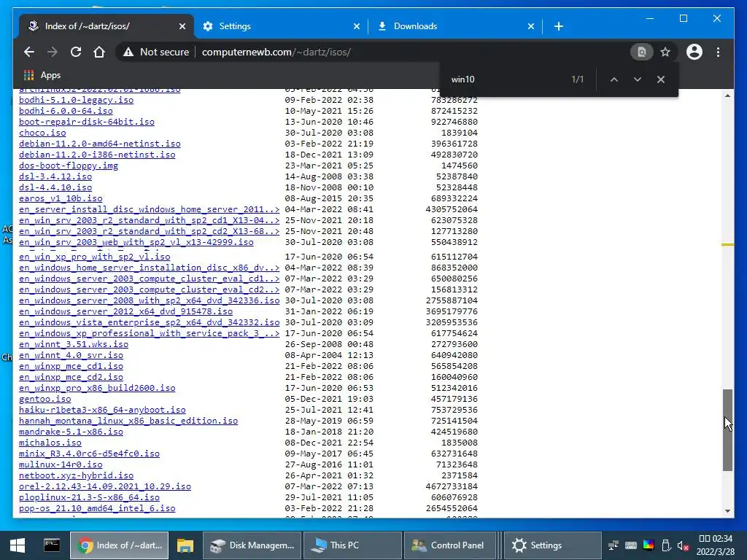Image resolution: width=747 pixels, height=560 pixels.
Task: Close the find bar
Action: 661,79
